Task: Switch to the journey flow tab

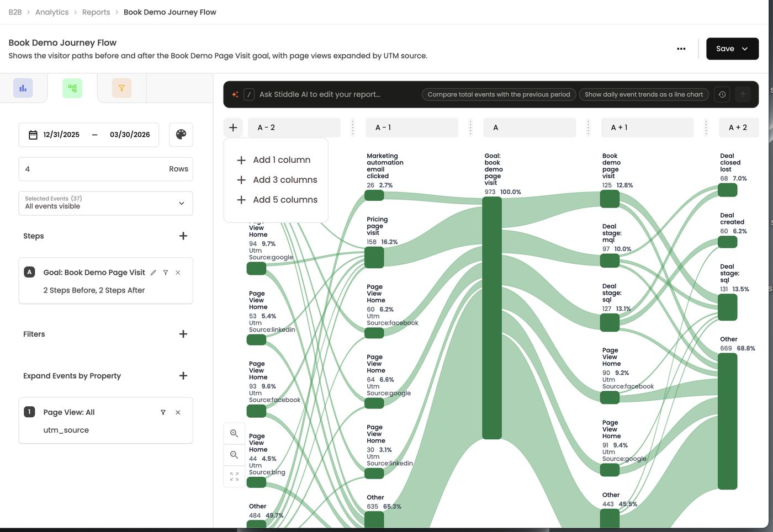Action: pos(72,88)
